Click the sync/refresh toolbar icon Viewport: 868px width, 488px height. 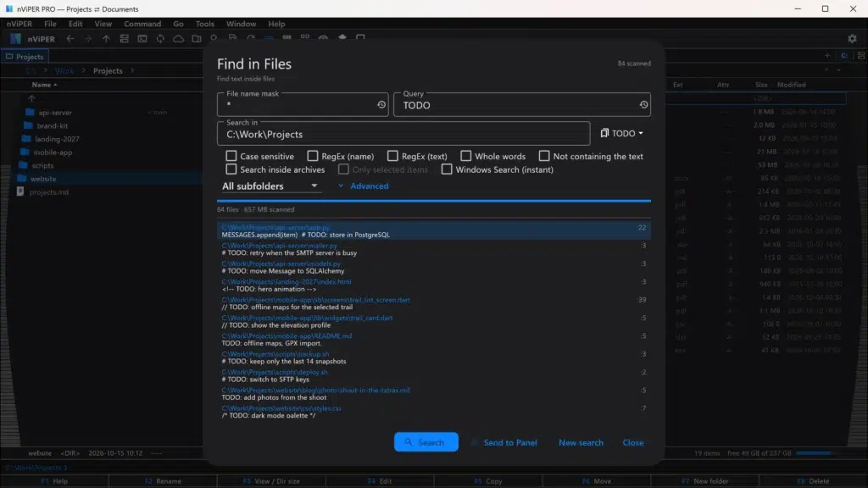click(160, 39)
